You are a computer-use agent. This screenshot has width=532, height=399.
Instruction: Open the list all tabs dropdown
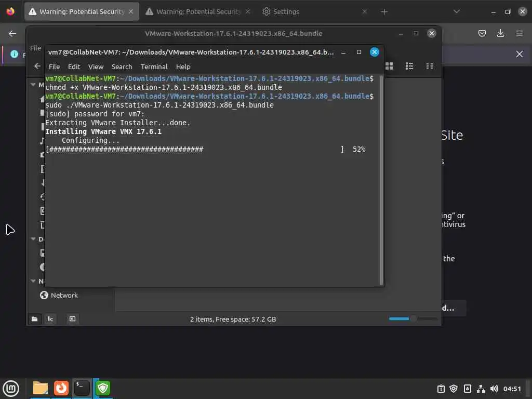point(457,11)
